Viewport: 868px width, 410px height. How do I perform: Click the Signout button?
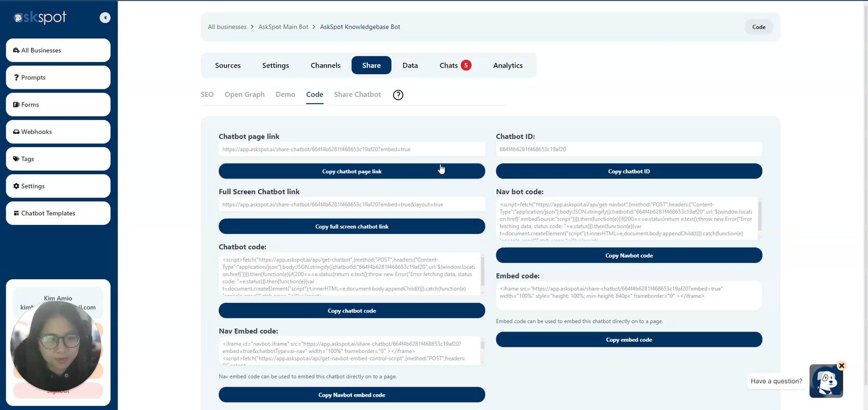[x=58, y=391]
